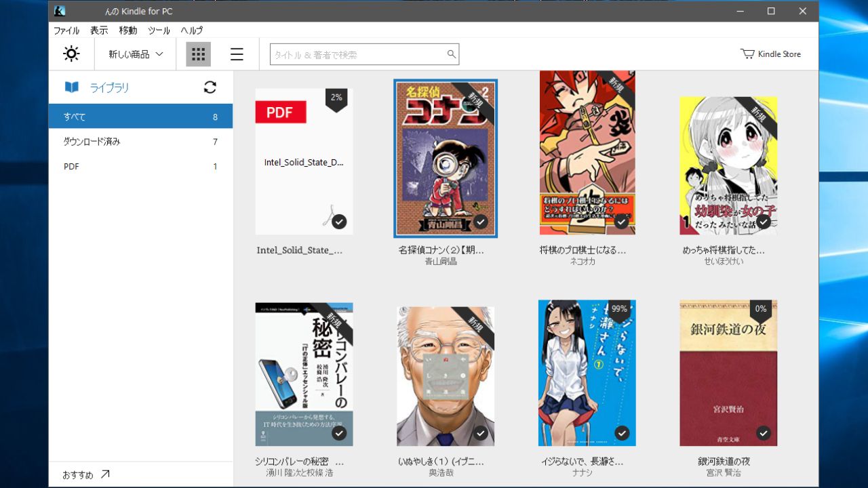Viewport: 868px width, 488px height.
Task: Click the checkmark on 銀河鉄道の夜 cover
Action: click(764, 432)
